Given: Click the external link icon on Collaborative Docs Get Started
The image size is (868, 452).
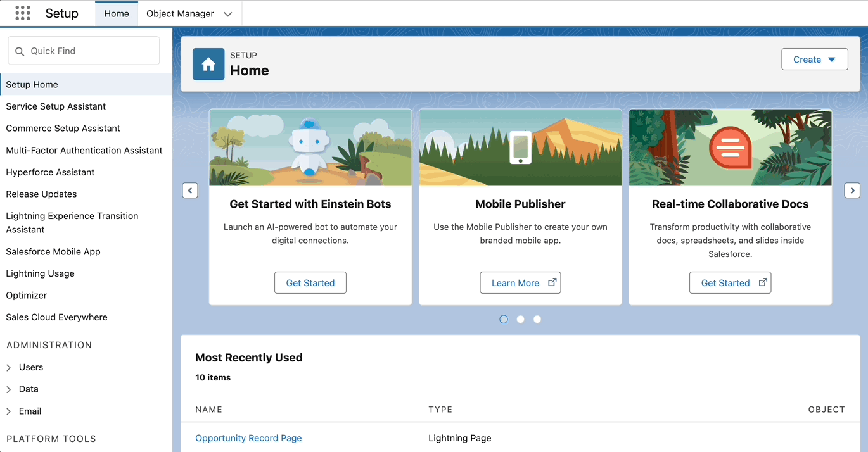Looking at the screenshot, I should (x=763, y=282).
